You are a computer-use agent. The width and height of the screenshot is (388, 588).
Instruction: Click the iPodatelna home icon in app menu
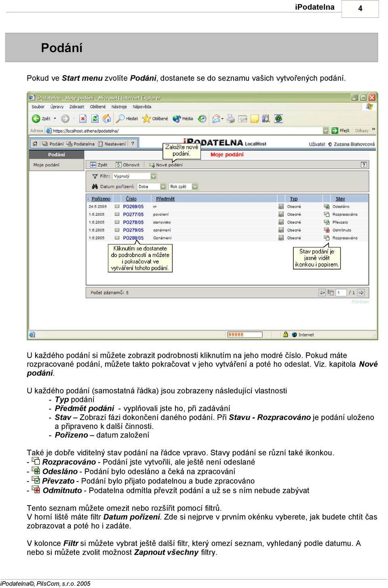coord(35,144)
